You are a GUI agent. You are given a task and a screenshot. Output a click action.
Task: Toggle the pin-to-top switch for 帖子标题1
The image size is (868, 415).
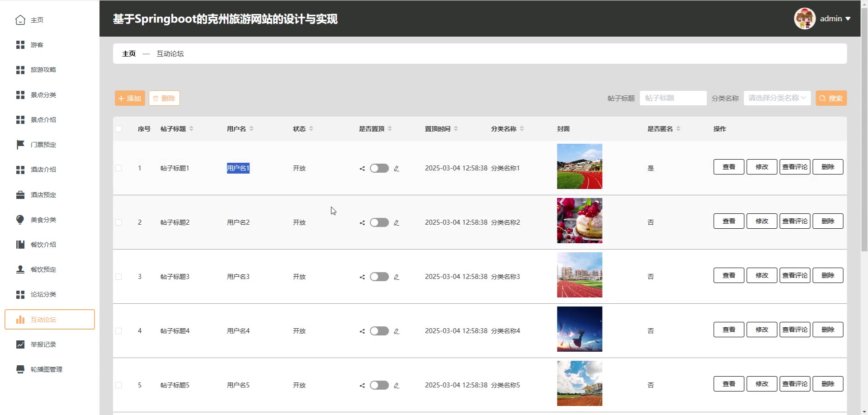click(379, 168)
